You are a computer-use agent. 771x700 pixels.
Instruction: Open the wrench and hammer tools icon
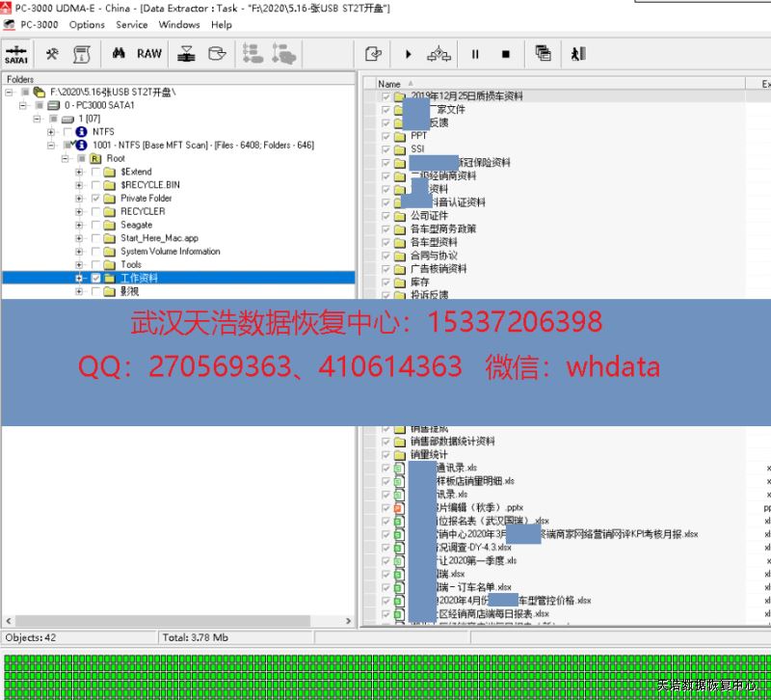click(x=53, y=54)
